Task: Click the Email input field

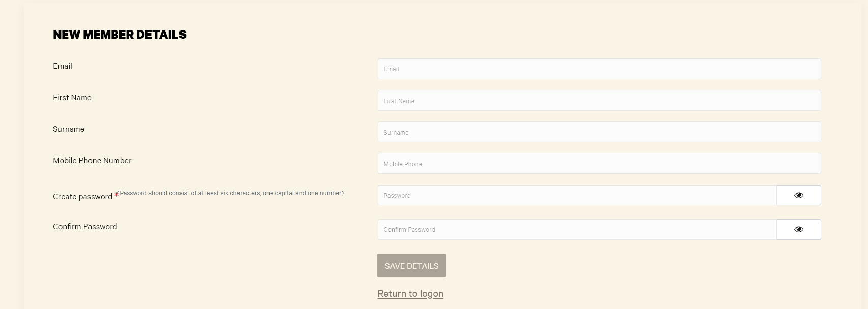Action: click(598, 69)
